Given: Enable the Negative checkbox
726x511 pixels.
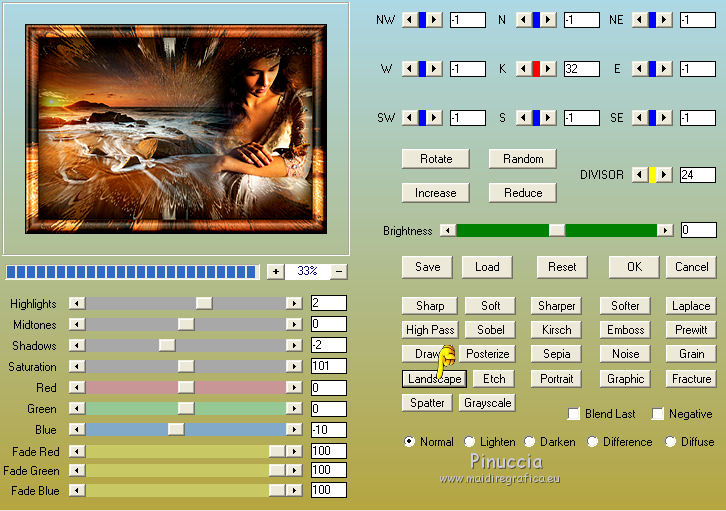Looking at the screenshot, I should coord(657,414).
